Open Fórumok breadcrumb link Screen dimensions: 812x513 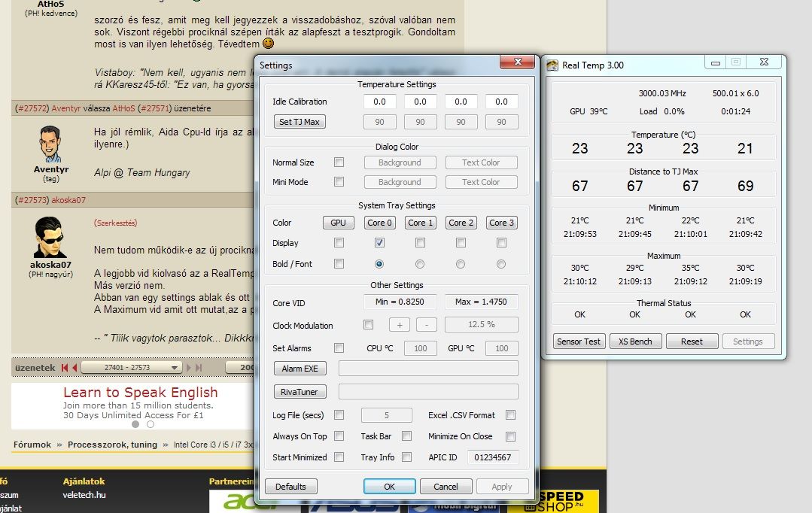point(32,444)
